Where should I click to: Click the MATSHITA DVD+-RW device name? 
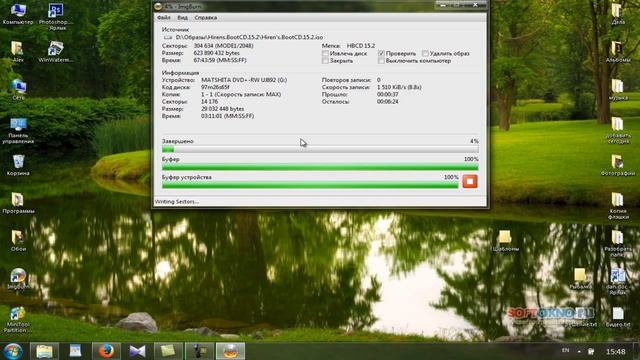point(244,80)
